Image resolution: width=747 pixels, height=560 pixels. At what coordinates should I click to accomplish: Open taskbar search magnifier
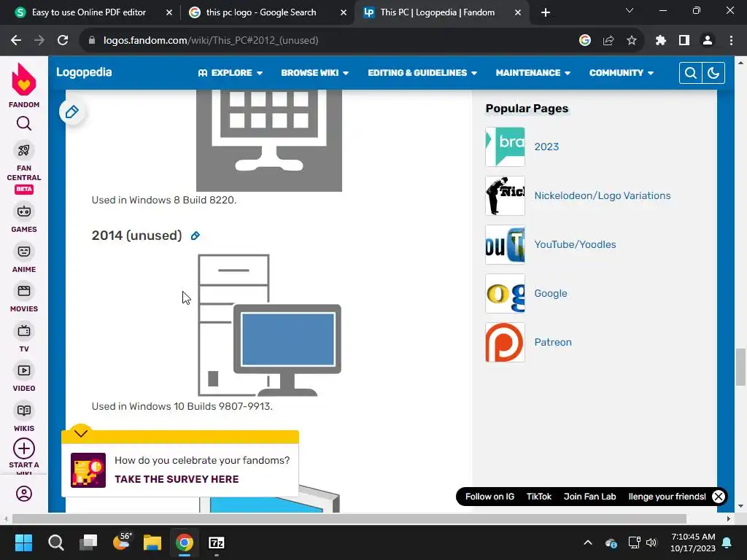(x=55, y=542)
